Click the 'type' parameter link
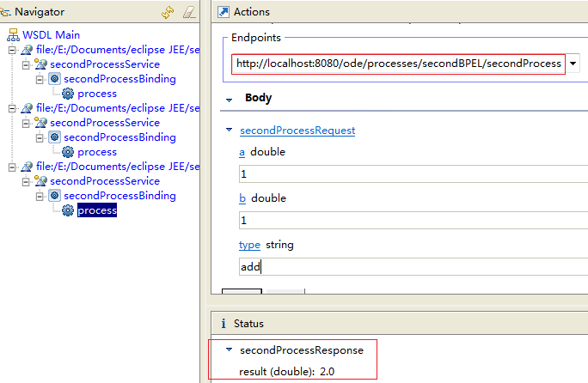 [x=249, y=245]
